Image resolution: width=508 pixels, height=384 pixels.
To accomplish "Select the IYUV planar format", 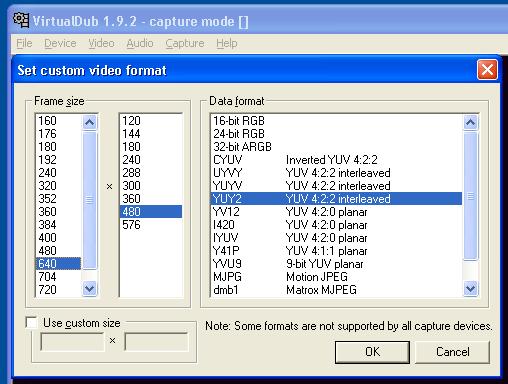I will (337, 238).
